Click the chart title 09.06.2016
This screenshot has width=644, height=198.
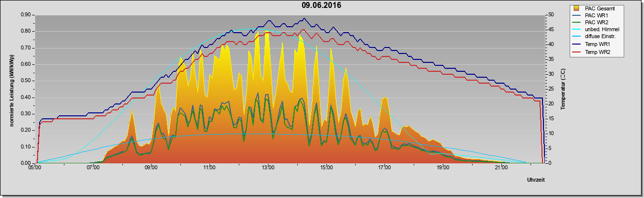(x=322, y=5)
